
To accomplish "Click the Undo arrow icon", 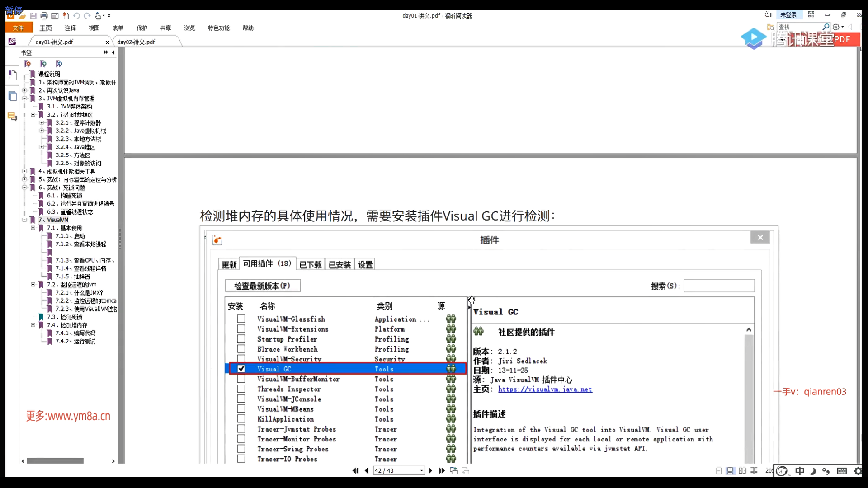I will 76,16.
